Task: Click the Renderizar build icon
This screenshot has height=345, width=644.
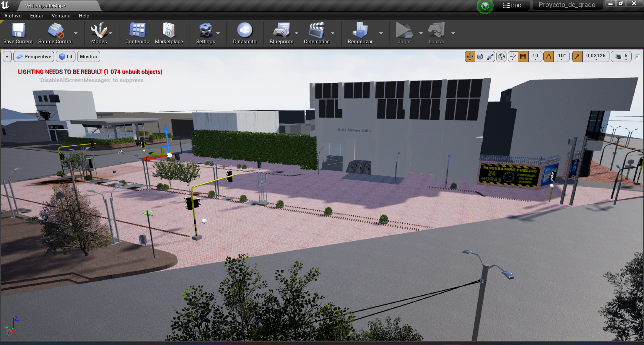Action: click(360, 33)
